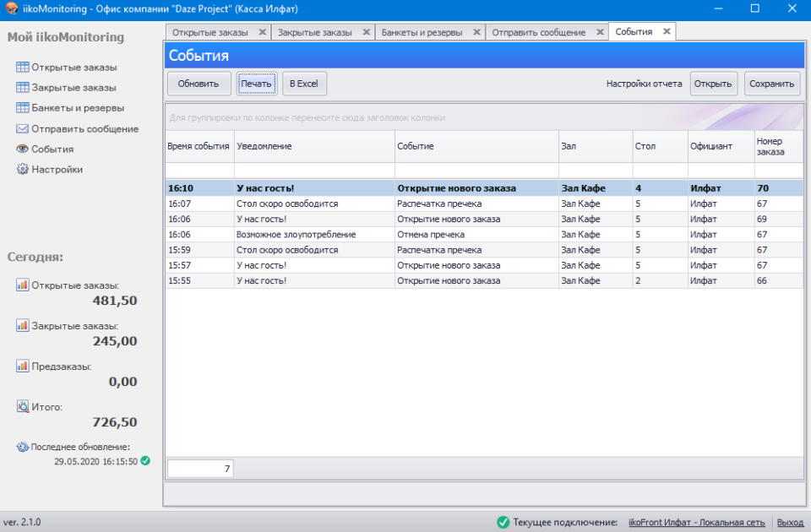This screenshot has width=811, height=532.
Task: Click the Банкеты и резервы sidebar icon
Action: click(23, 108)
